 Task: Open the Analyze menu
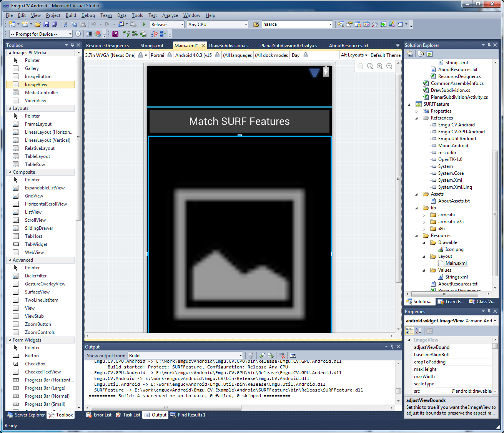[x=170, y=15]
